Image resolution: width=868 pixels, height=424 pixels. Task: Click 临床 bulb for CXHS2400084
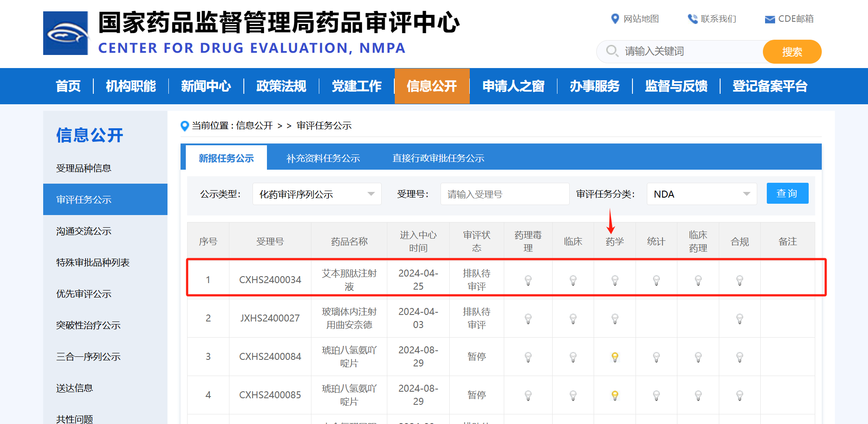[x=573, y=357]
